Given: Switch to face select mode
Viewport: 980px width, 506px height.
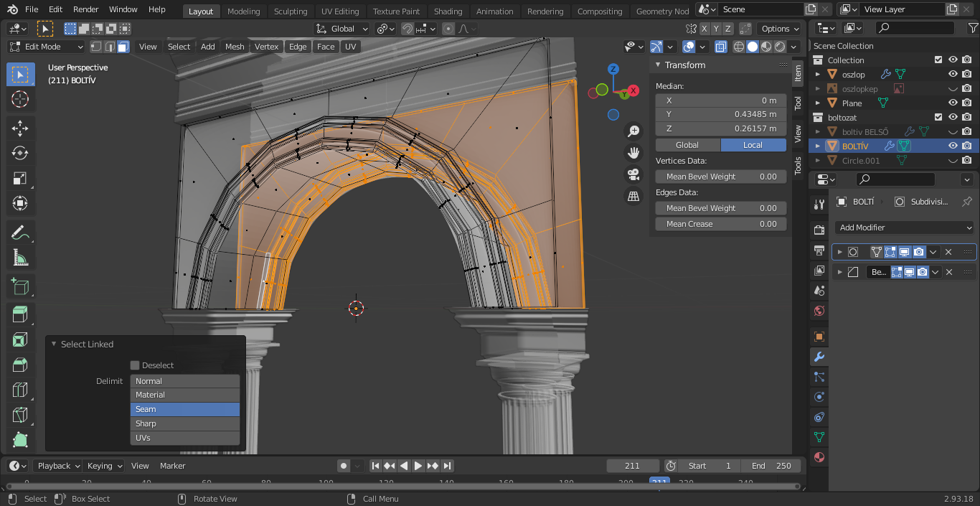Looking at the screenshot, I should pos(123,47).
